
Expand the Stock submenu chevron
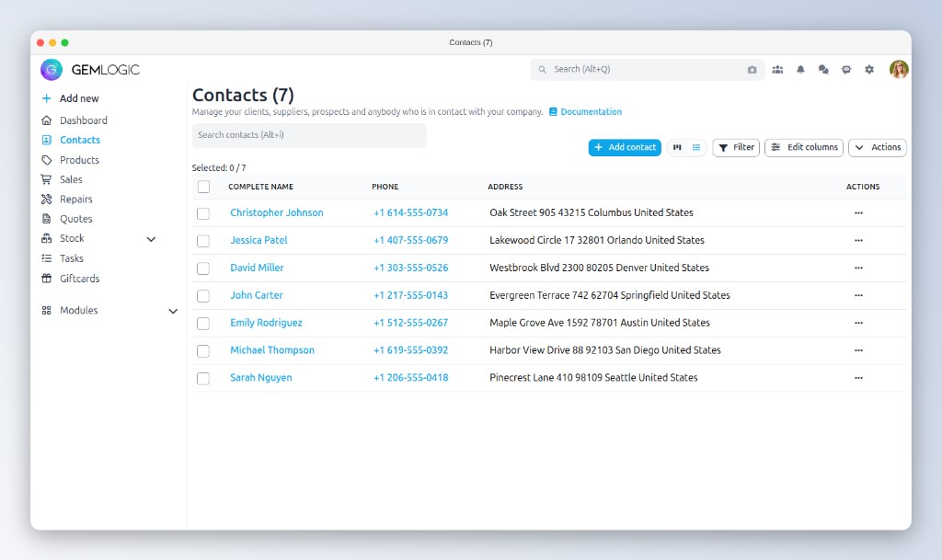(152, 239)
